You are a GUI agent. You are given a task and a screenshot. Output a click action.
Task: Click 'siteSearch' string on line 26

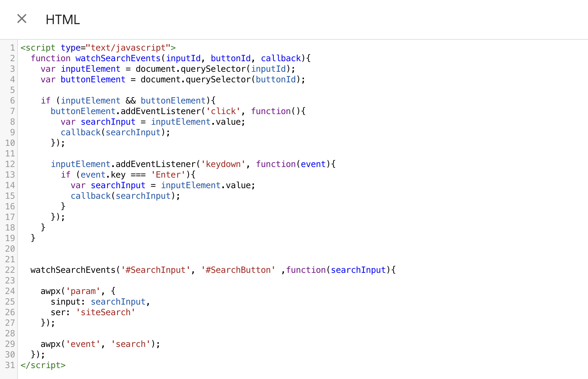(x=105, y=313)
